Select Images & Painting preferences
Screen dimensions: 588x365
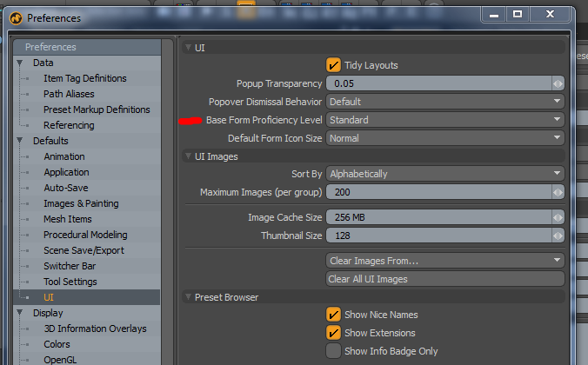[x=81, y=203]
